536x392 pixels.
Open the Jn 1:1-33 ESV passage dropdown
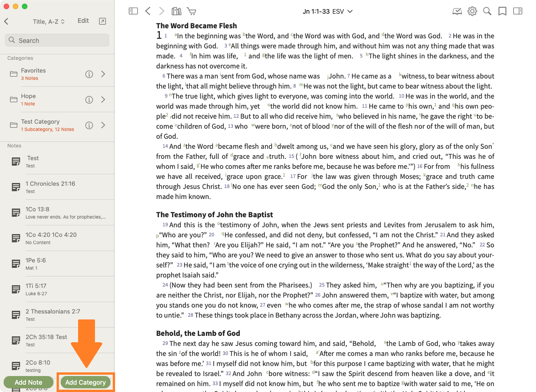(x=327, y=11)
